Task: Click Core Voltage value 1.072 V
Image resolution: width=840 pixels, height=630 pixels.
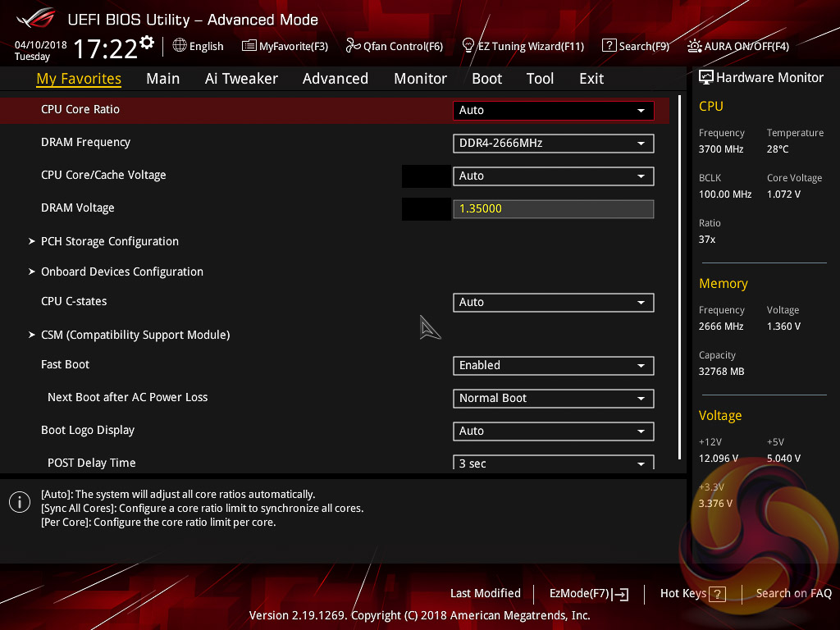Action: 783,194
